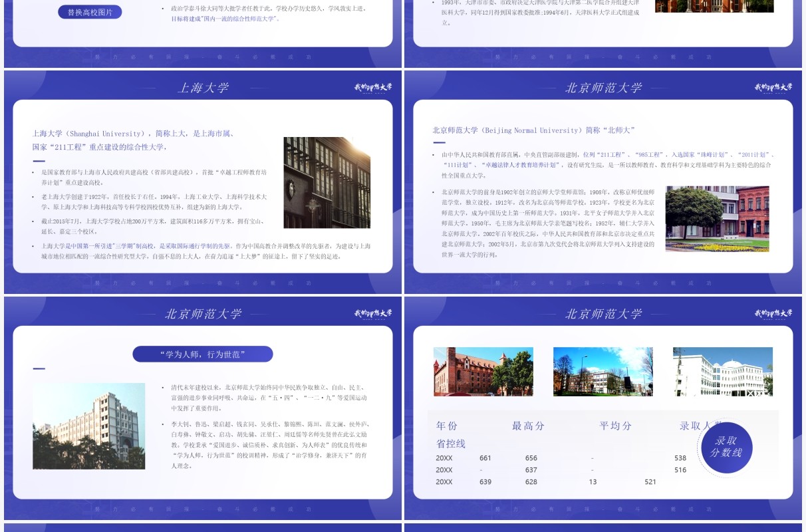Click the red castle-style building photo
The image size is (806, 532).
pos(483,372)
